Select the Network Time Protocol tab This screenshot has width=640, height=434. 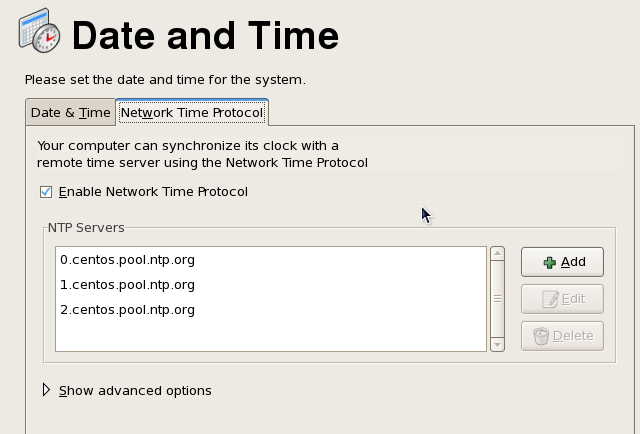[x=192, y=112]
